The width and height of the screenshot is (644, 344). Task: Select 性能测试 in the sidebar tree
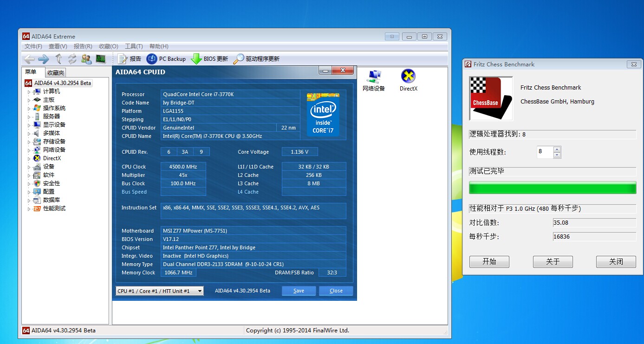click(x=49, y=208)
